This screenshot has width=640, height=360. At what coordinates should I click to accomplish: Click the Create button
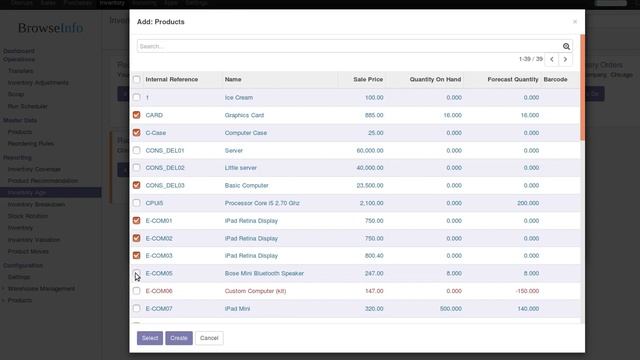point(179,338)
